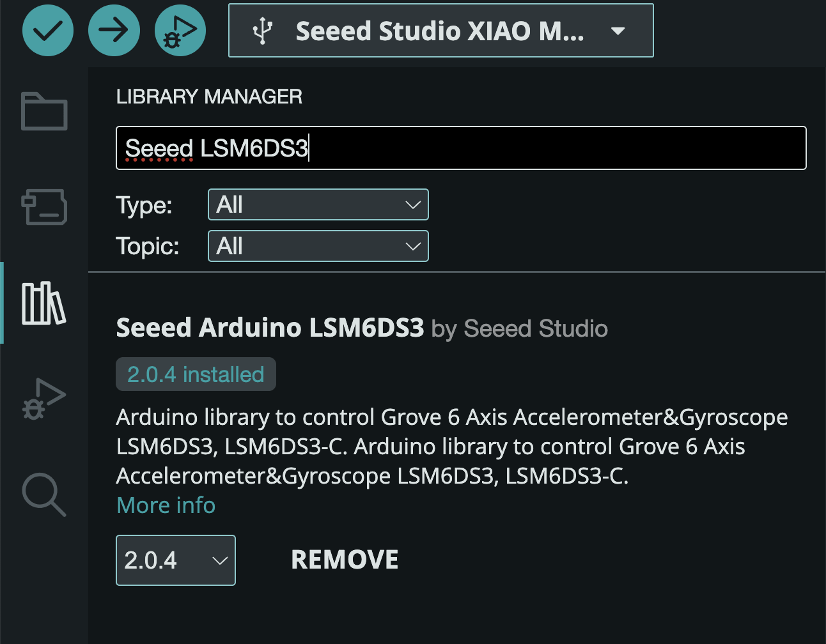826x644 pixels.
Task: Click the 2.0.4 installed badge
Action: 196,374
